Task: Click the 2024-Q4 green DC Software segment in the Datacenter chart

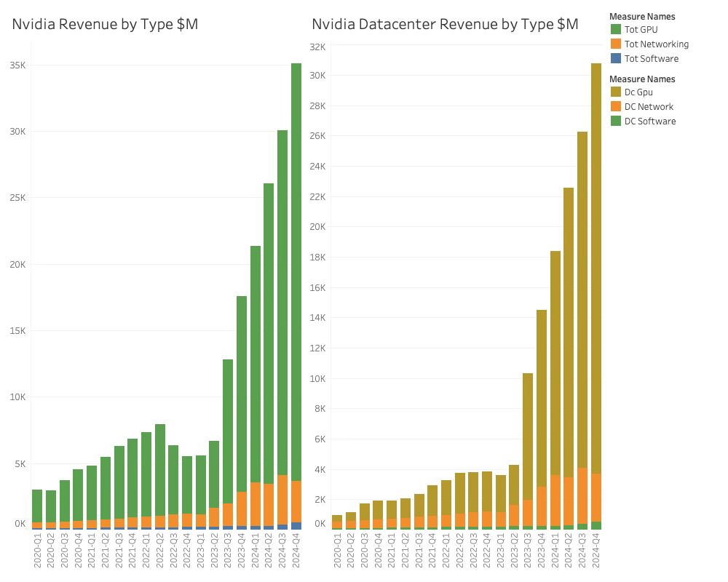Action: 596,525
